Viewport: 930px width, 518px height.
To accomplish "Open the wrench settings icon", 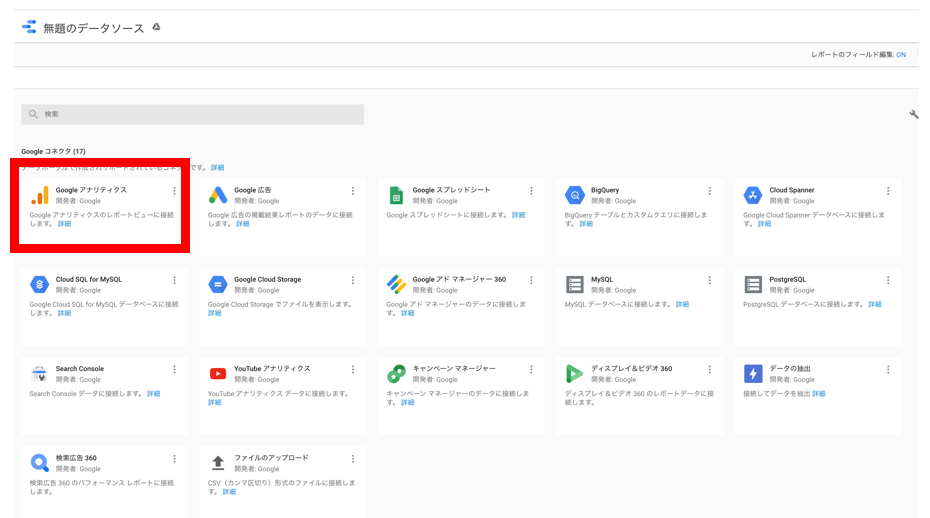I will pyautogui.click(x=914, y=114).
